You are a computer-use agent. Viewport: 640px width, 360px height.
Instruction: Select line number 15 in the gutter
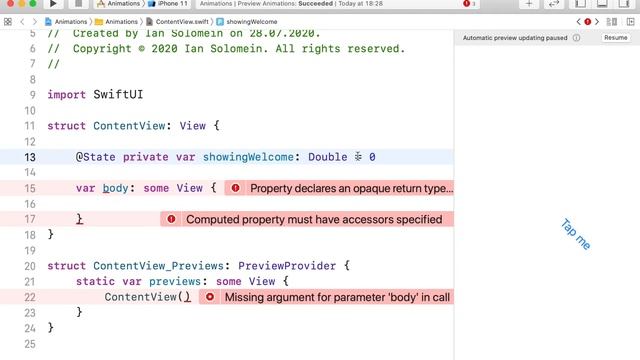coord(30,188)
